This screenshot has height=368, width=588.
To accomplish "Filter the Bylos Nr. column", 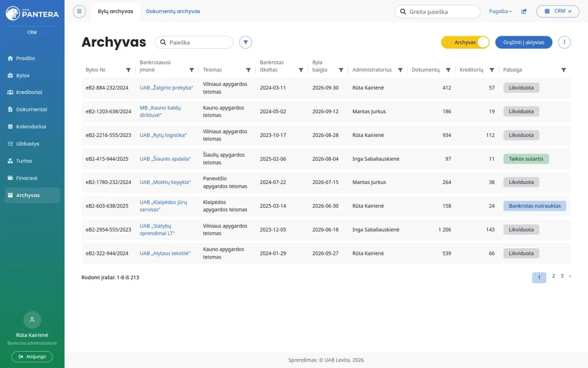I will pyautogui.click(x=128, y=70).
